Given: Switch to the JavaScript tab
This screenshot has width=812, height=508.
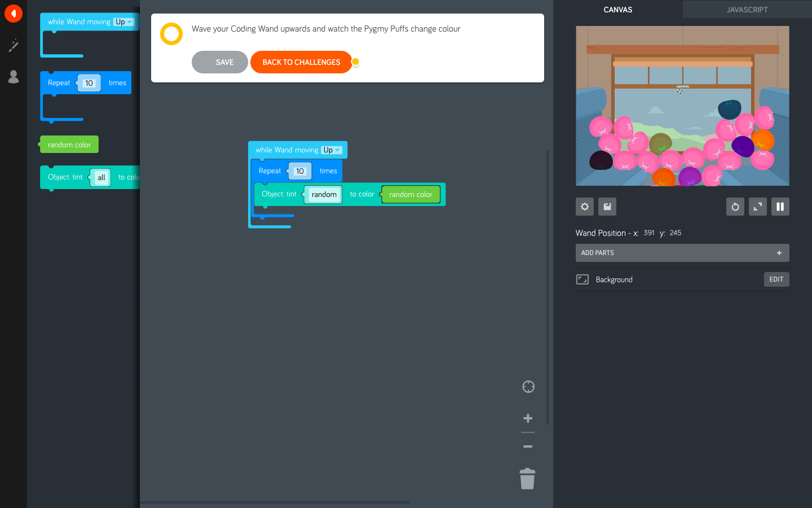Looking at the screenshot, I should pyautogui.click(x=747, y=10).
